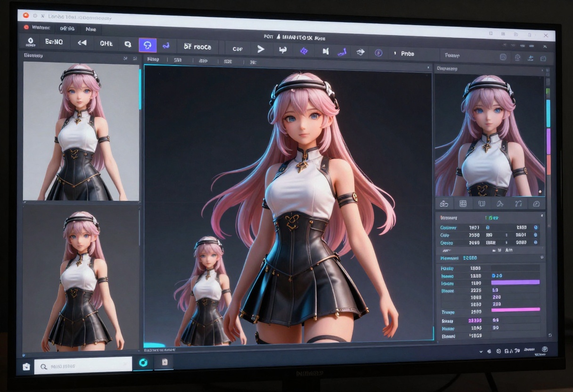Click the small arrow in the left panel header
Image resolution: width=573 pixels, height=392 pixels.
[x=125, y=58]
